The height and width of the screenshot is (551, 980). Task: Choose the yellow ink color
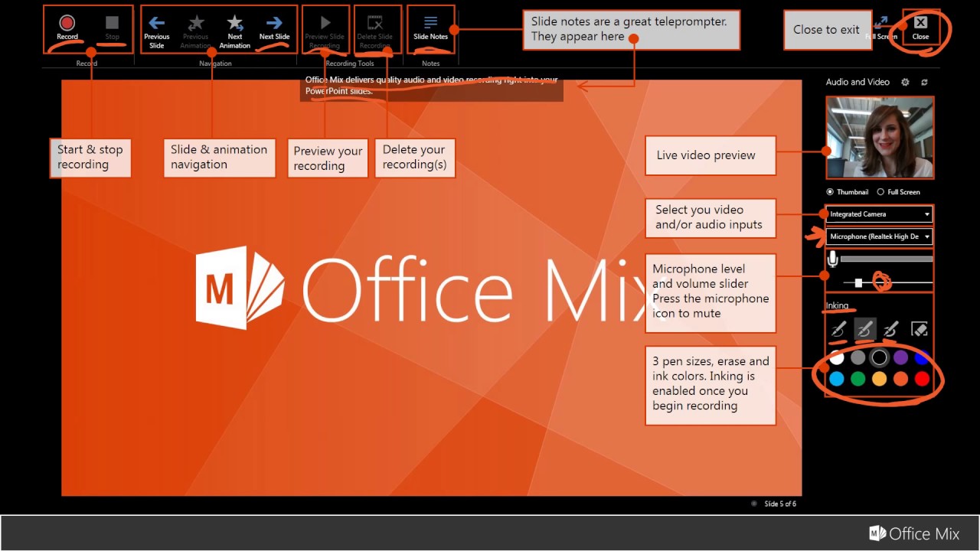coord(880,379)
